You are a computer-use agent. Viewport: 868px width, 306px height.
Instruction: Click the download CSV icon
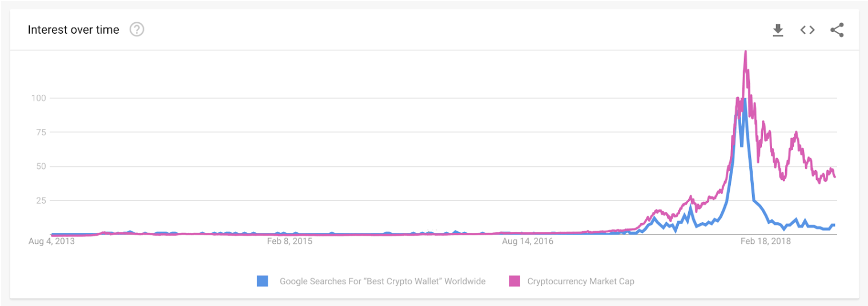click(x=778, y=30)
